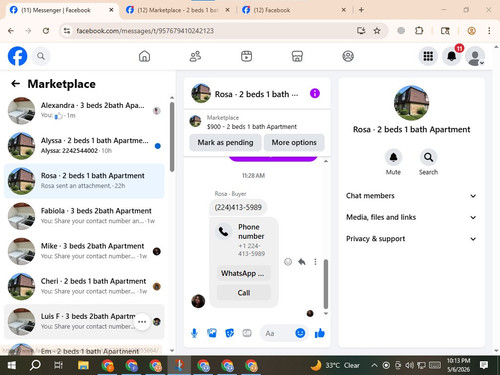Open Fabiola - 3 beds 2bath conversation
This screenshot has height=375, width=500.
click(x=84, y=216)
